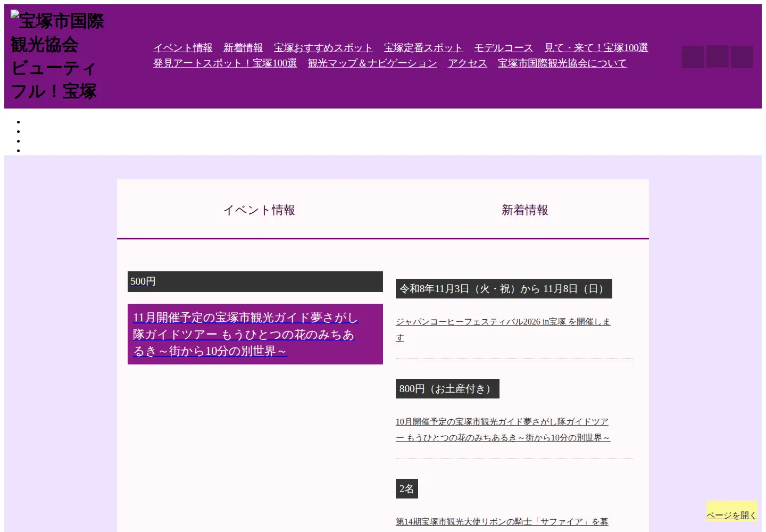This screenshot has height=532, width=766.
Task: Open the 10月開催予定 guide tour news link
Action: (x=503, y=429)
